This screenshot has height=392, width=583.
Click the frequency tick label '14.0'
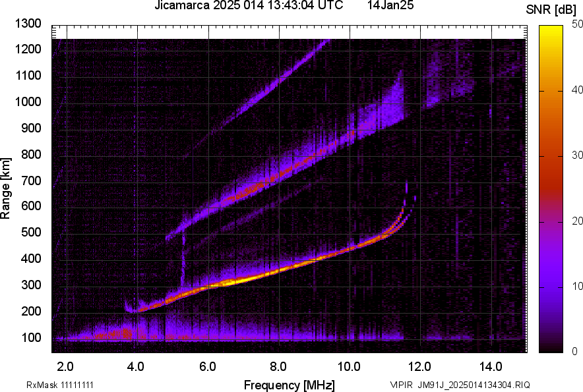(491, 367)
